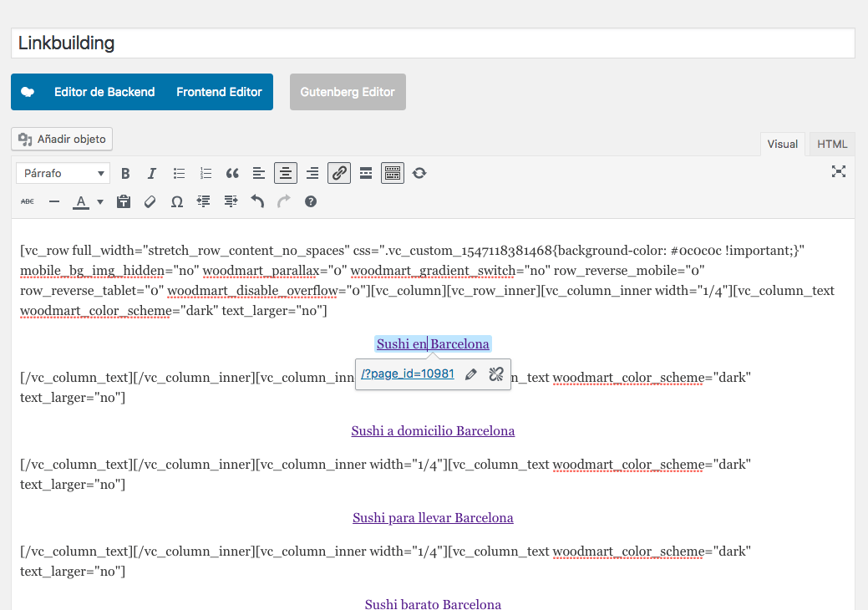Click the Linkbuilding title field
This screenshot has width=868, height=610.
tap(433, 43)
